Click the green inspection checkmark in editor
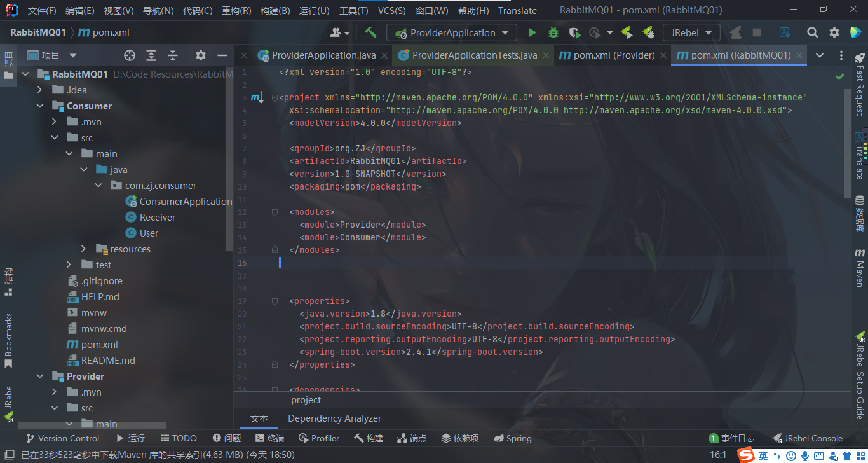 point(840,76)
